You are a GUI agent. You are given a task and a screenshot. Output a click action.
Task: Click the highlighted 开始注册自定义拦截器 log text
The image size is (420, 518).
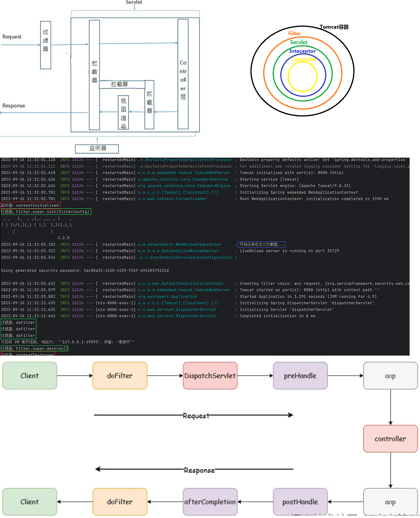pyautogui.click(x=262, y=244)
